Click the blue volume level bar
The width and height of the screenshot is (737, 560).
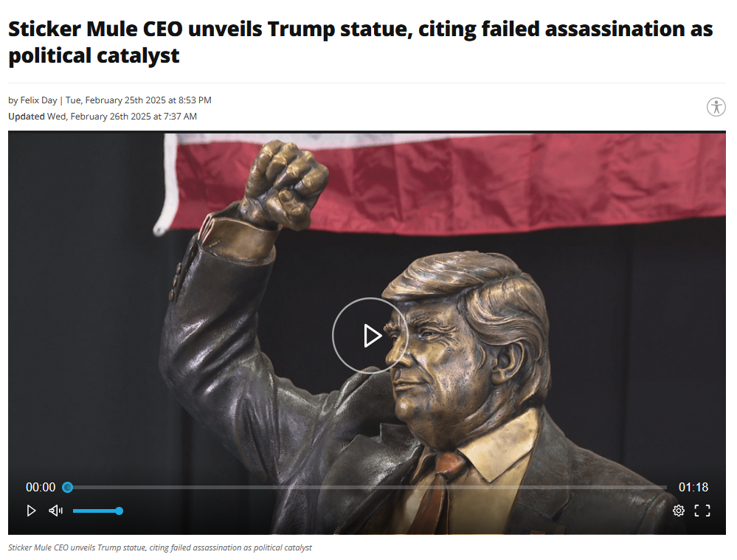pyautogui.click(x=95, y=511)
